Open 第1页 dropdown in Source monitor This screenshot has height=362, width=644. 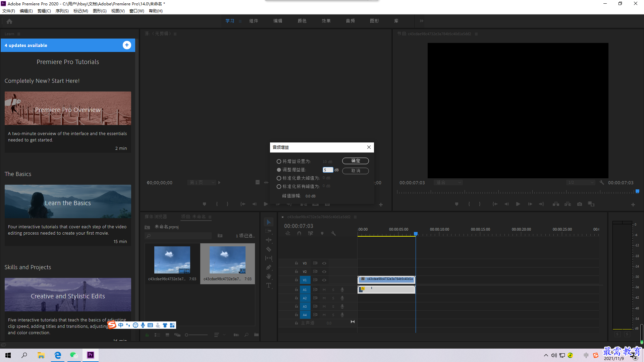(x=202, y=183)
